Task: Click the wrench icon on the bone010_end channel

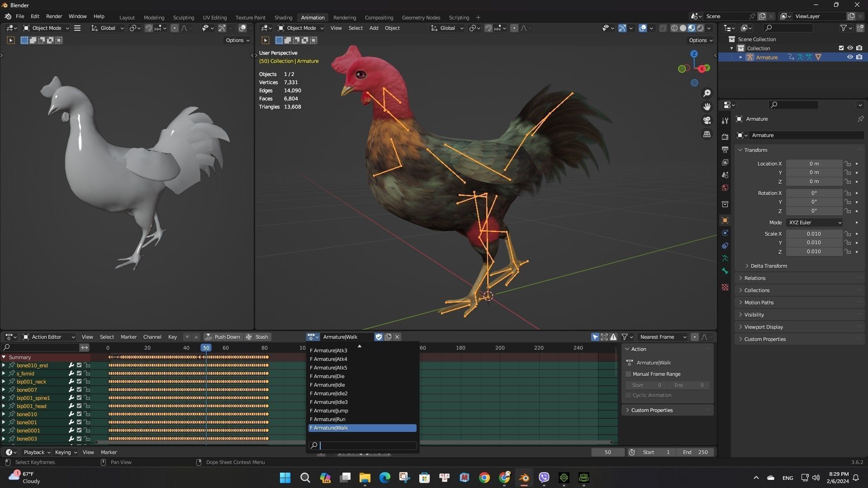Action: tap(71, 365)
